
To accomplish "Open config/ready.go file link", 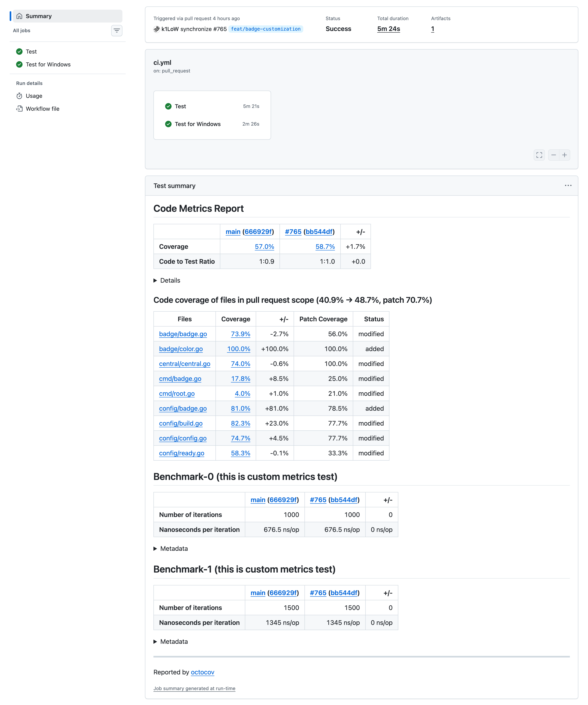I will point(182,453).
